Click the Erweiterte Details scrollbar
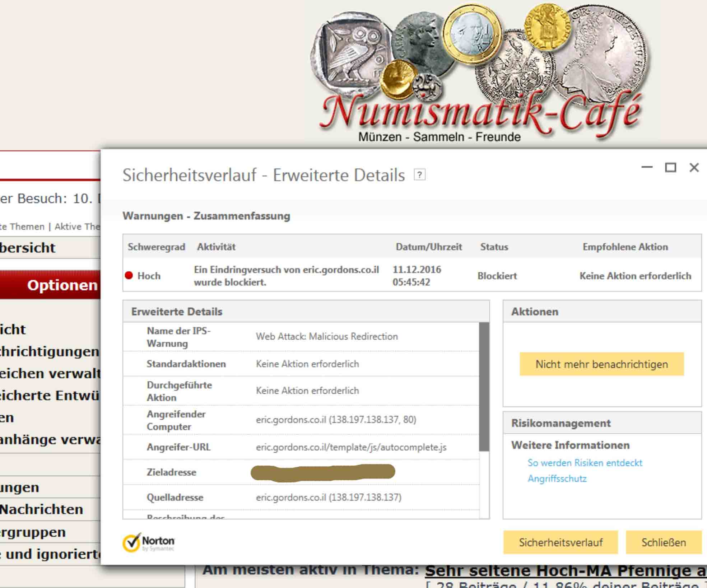 [x=484, y=386]
